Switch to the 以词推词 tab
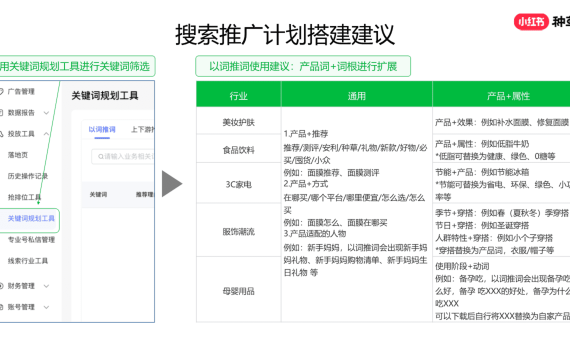Viewport: 570px width, 360px height. 102,129
